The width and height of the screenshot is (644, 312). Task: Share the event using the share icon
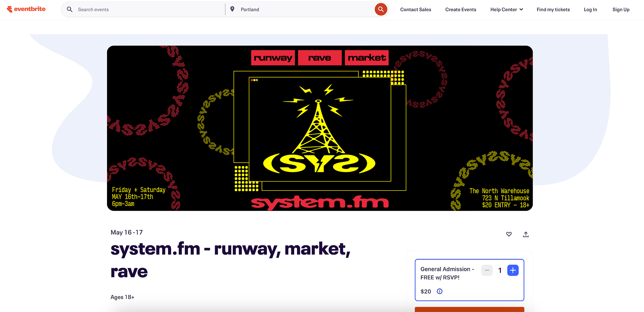click(526, 234)
